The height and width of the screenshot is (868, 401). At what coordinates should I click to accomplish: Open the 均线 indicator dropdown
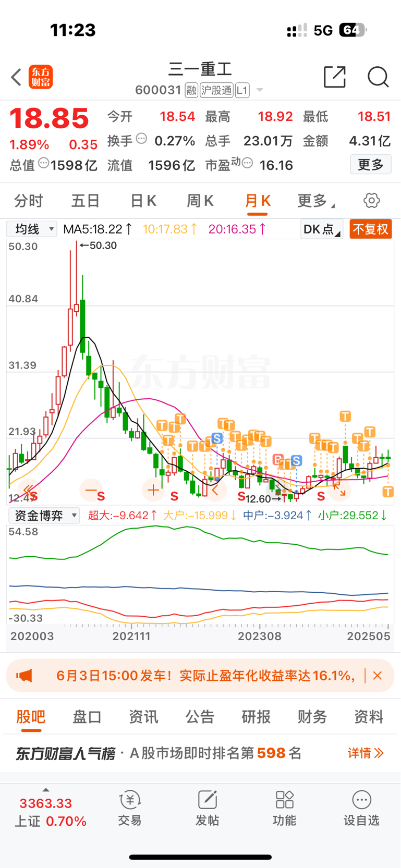pos(32,229)
